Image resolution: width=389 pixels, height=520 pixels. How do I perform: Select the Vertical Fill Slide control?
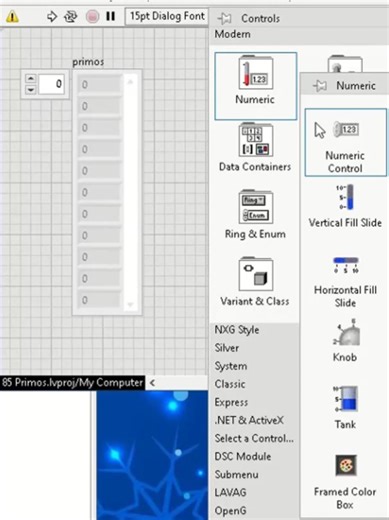(x=345, y=206)
